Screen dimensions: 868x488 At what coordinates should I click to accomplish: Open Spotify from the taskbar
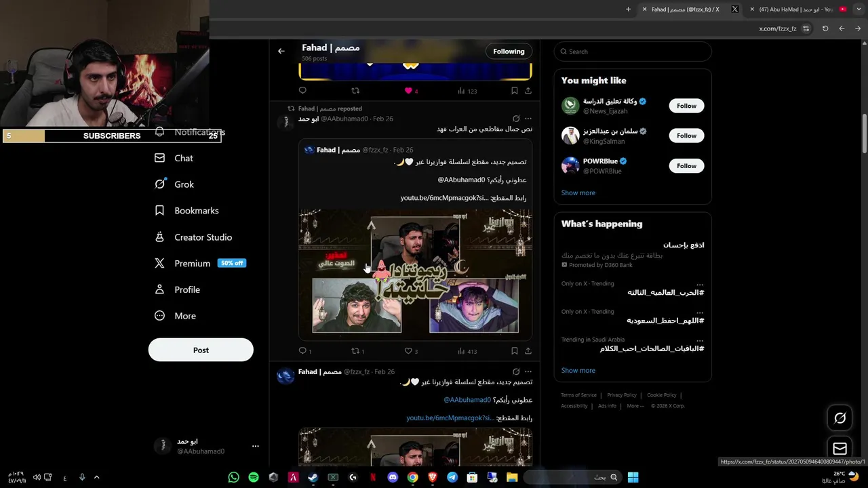pos(254,477)
